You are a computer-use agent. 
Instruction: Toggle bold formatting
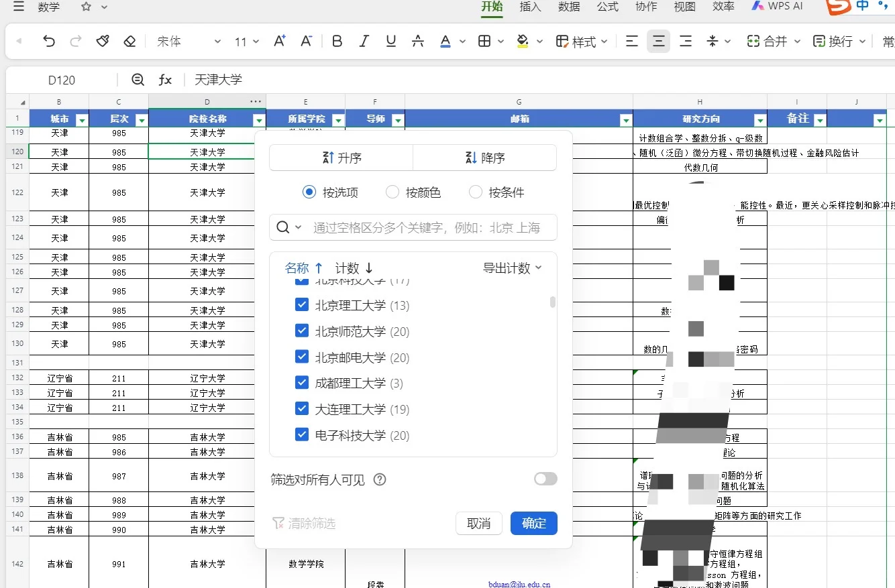337,42
